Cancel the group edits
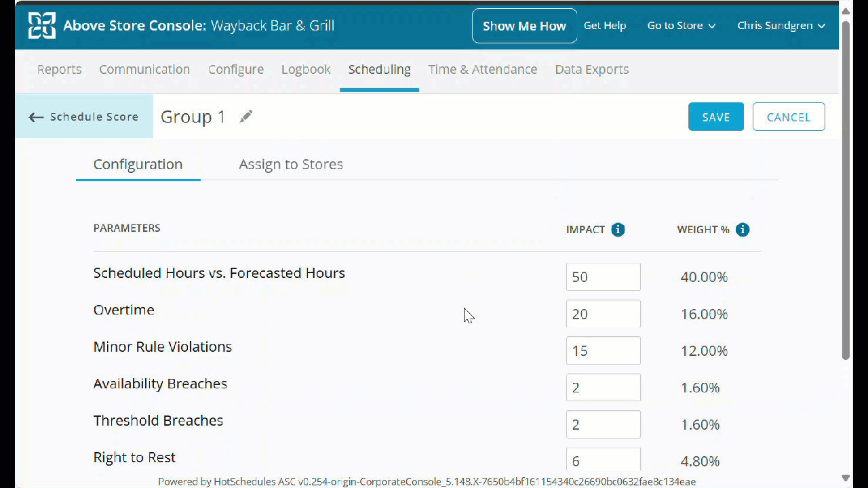Image resolution: width=868 pixels, height=488 pixels. [x=788, y=117]
